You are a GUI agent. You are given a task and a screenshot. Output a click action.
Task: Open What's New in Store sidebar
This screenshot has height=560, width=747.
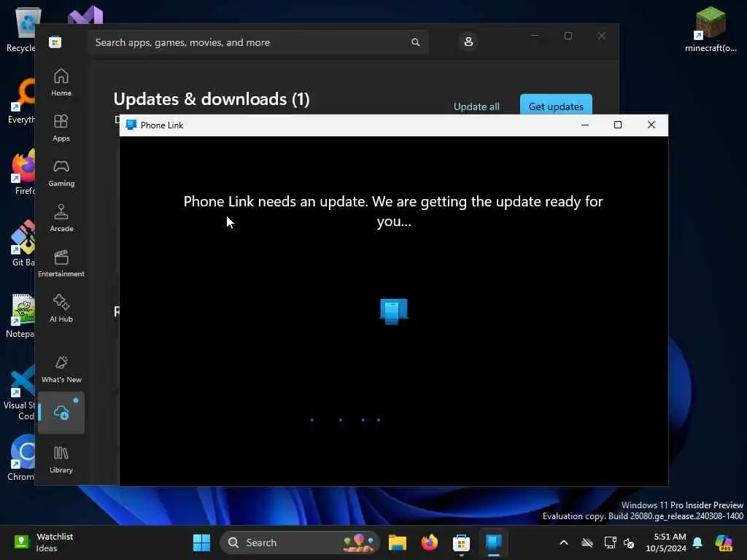coord(61,369)
